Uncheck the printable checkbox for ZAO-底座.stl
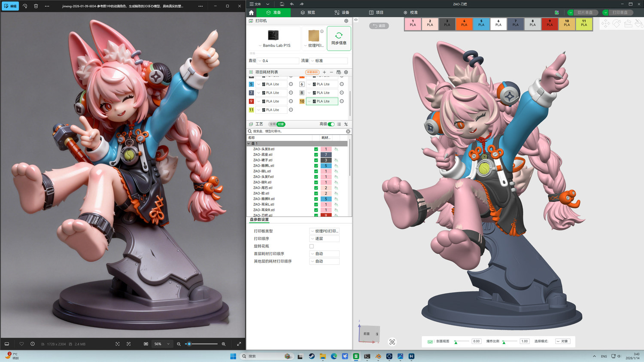 click(x=316, y=155)
